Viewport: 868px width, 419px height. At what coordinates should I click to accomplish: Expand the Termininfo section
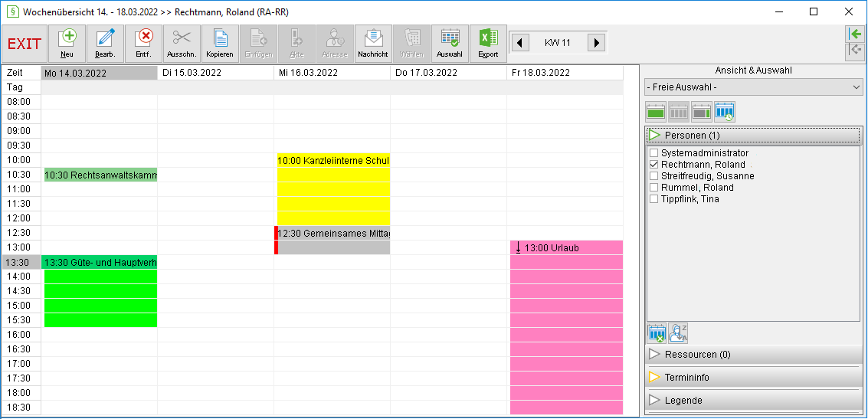pos(753,378)
